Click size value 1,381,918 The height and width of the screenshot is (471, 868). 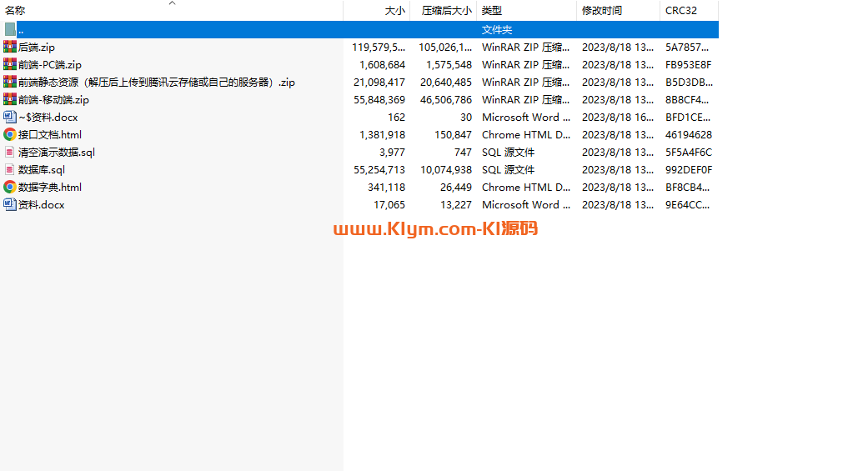click(x=382, y=134)
